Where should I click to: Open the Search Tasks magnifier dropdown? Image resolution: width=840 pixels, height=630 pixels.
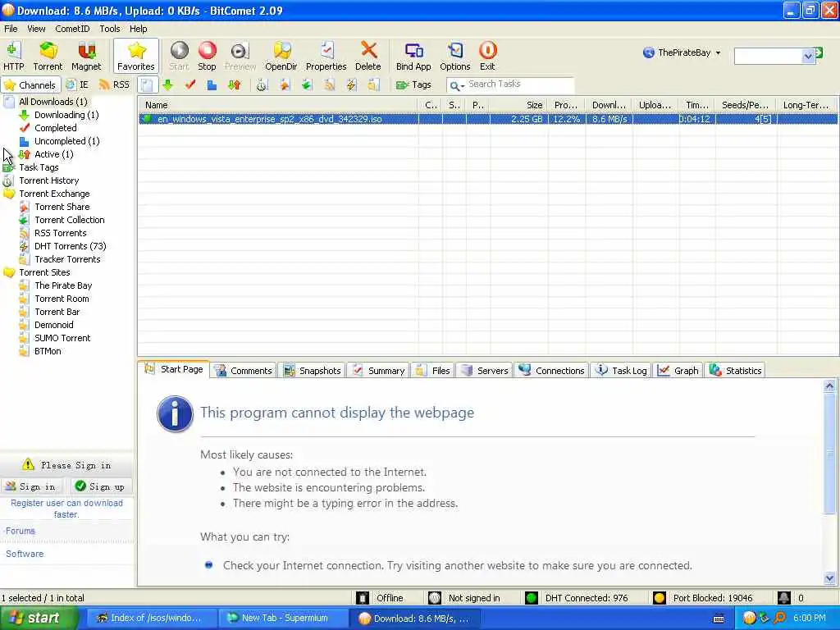pos(457,85)
